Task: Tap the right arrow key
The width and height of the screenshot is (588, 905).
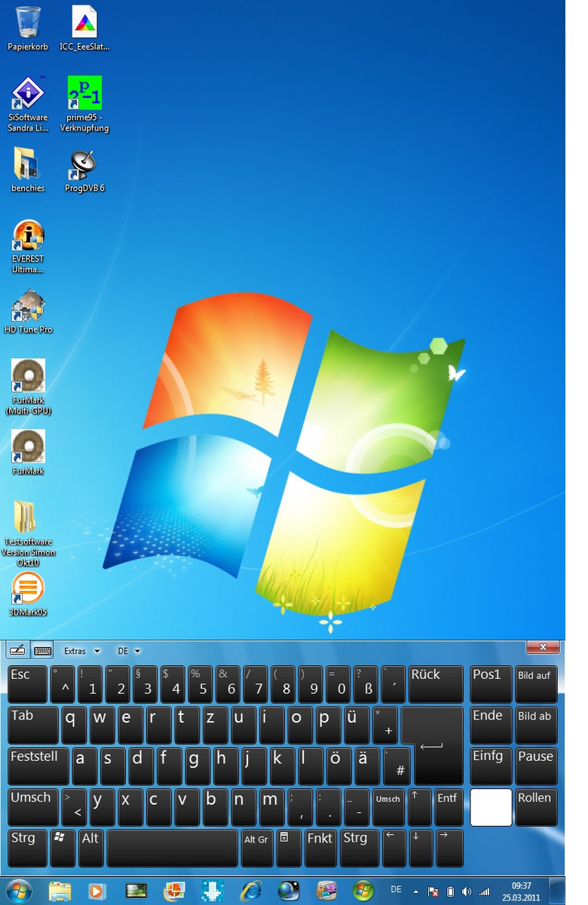Action: point(449,848)
